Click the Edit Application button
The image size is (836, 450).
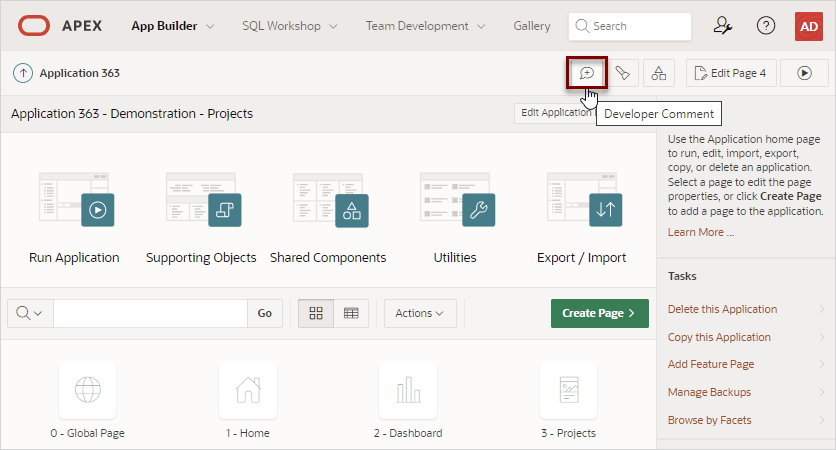[x=556, y=112]
